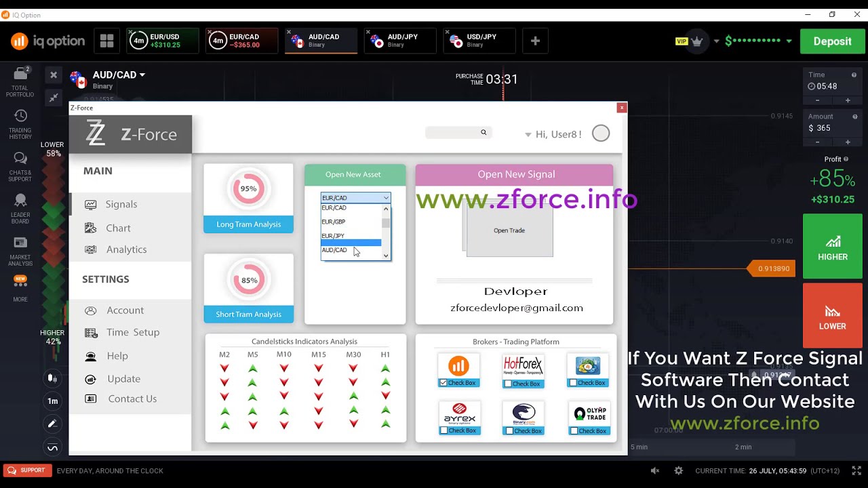Image resolution: width=868 pixels, height=488 pixels.
Task: Open the Market Analysis panel
Action: pyautogui.click(x=20, y=251)
